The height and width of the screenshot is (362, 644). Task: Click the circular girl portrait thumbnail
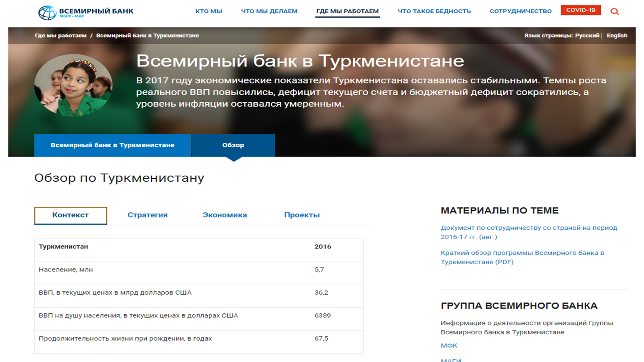(73, 85)
